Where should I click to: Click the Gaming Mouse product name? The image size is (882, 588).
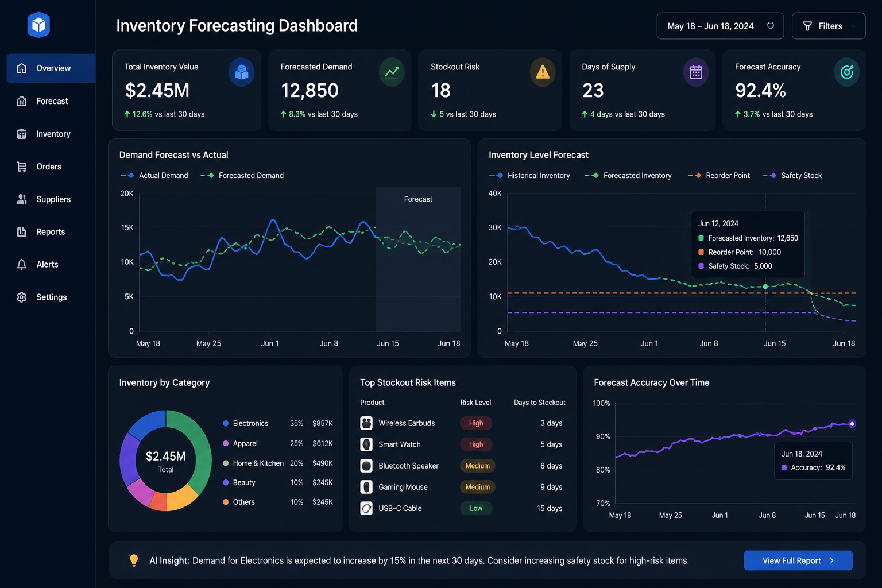[x=403, y=487]
